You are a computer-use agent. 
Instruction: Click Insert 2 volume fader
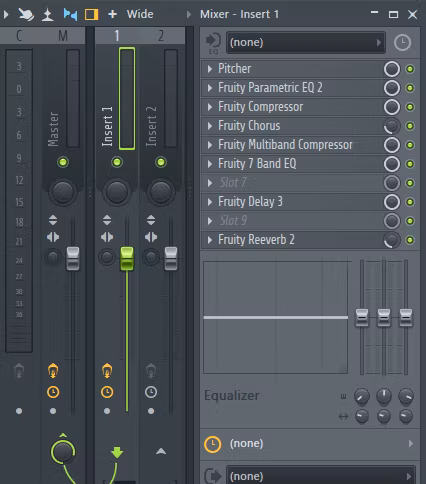coord(171,258)
